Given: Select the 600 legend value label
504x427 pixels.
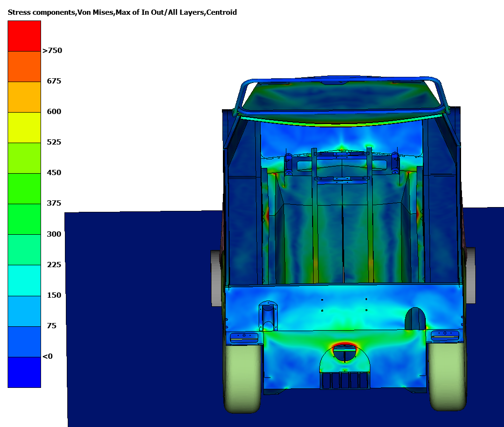Looking at the screenshot, I should (x=54, y=112).
